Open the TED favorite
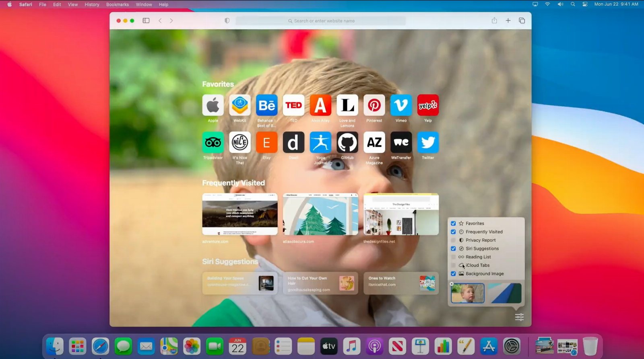644x359 pixels. pos(294,105)
